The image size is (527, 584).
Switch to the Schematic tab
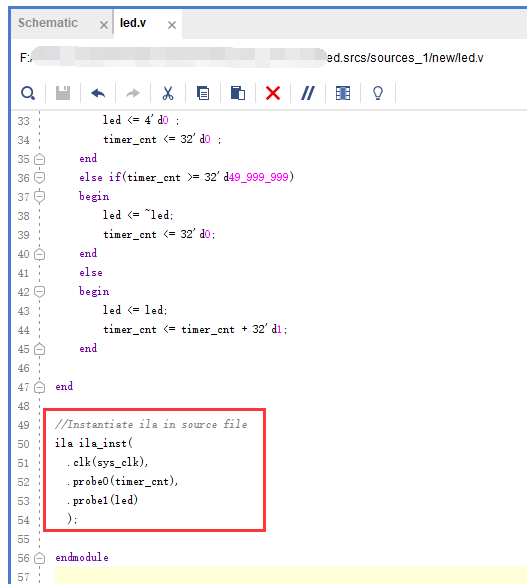[x=48, y=23]
